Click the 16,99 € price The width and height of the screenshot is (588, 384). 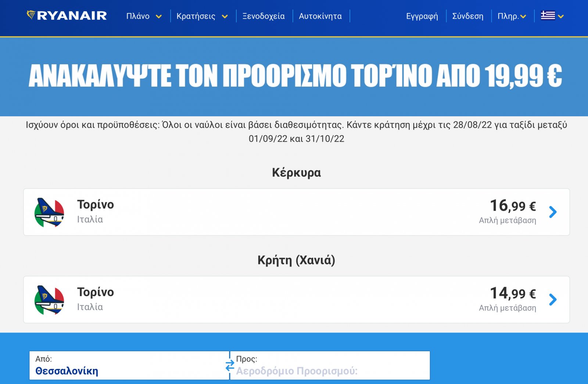[513, 206]
